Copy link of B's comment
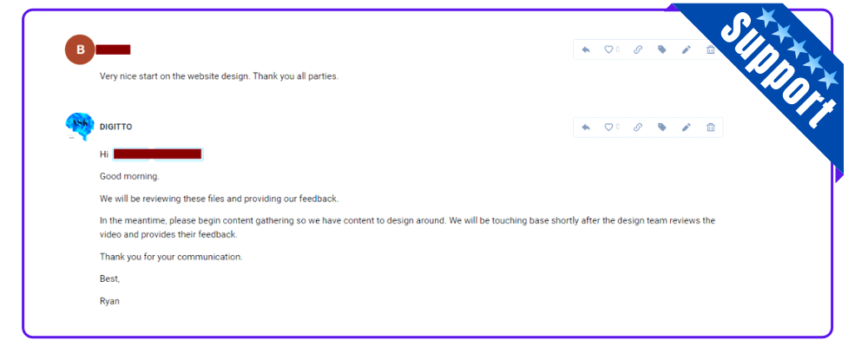The height and width of the screenshot is (347, 868). point(638,49)
